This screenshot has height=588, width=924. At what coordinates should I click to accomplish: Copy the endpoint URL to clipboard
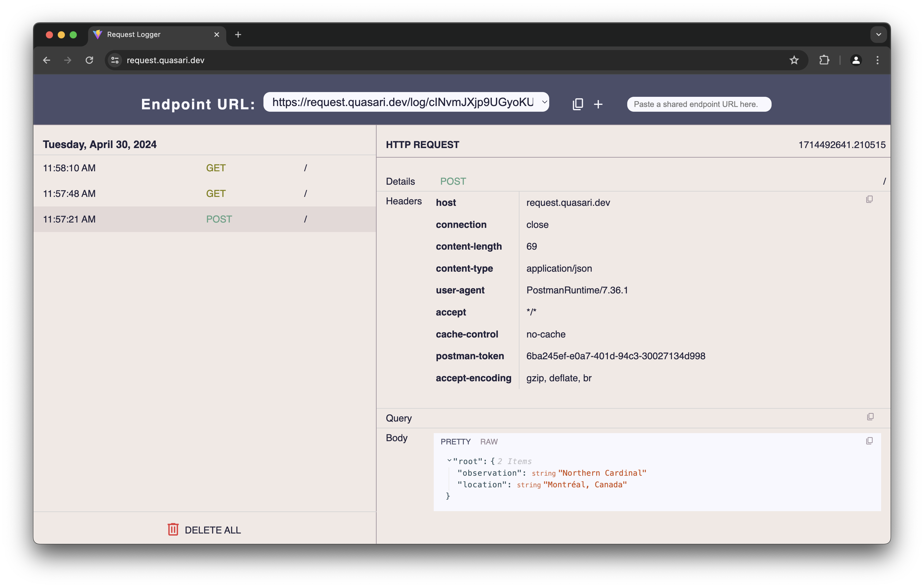577,104
